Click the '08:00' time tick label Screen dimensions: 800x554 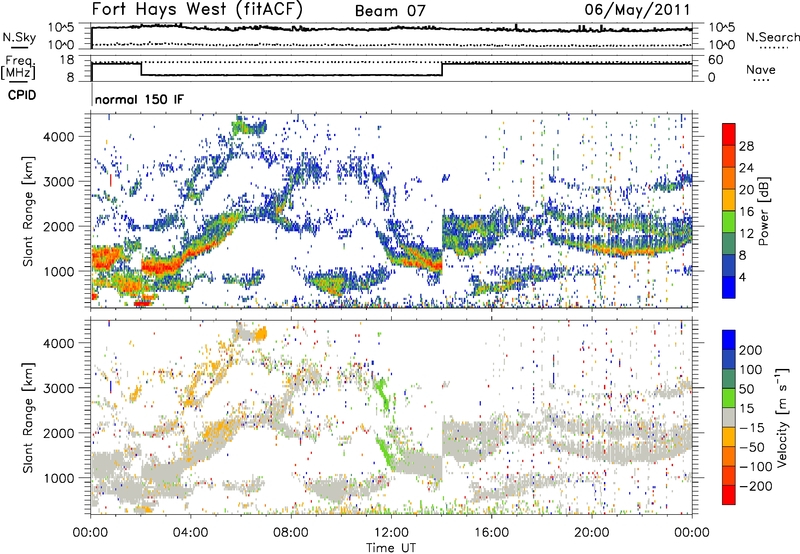click(291, 533)
